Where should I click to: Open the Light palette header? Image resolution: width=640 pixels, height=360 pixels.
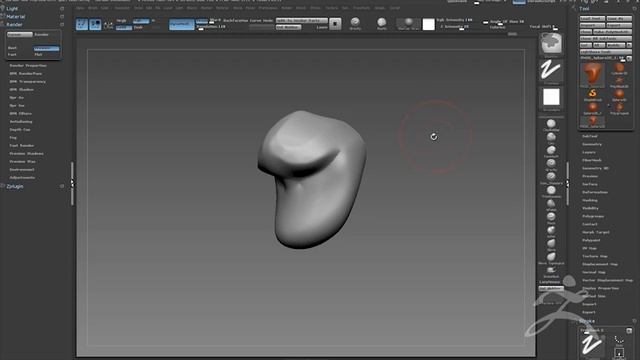(12, 9)
